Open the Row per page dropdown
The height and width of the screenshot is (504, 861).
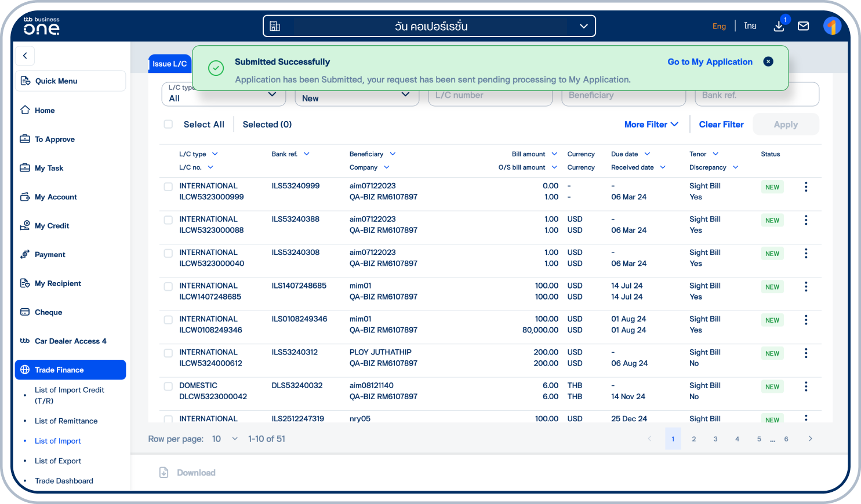(225, 439)
